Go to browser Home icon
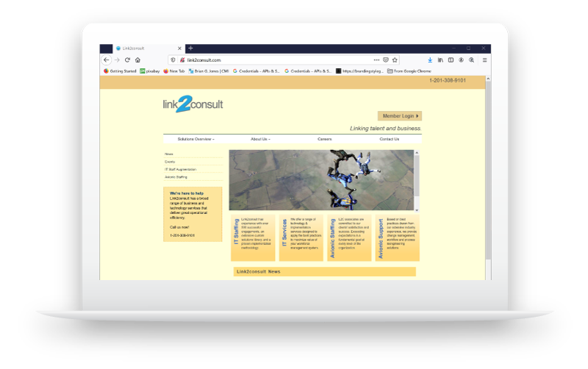588x369 pixels. [x=137, y=60]
